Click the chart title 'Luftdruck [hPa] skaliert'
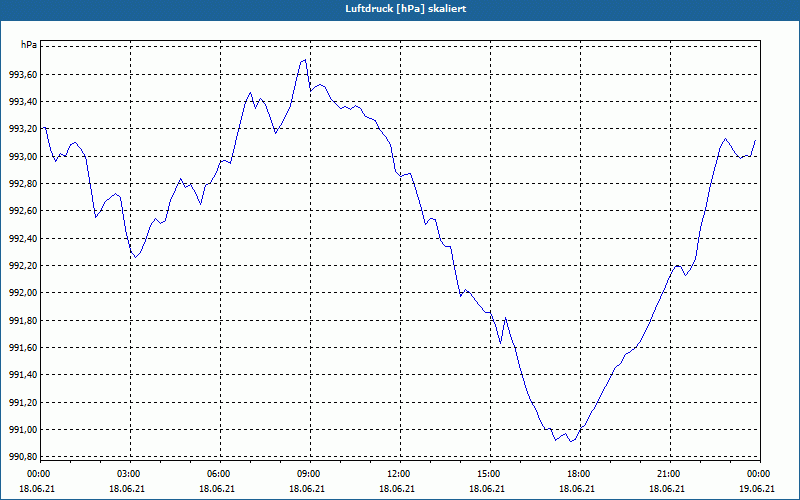Screen dimensions: 800x500 tap(406, 9)
